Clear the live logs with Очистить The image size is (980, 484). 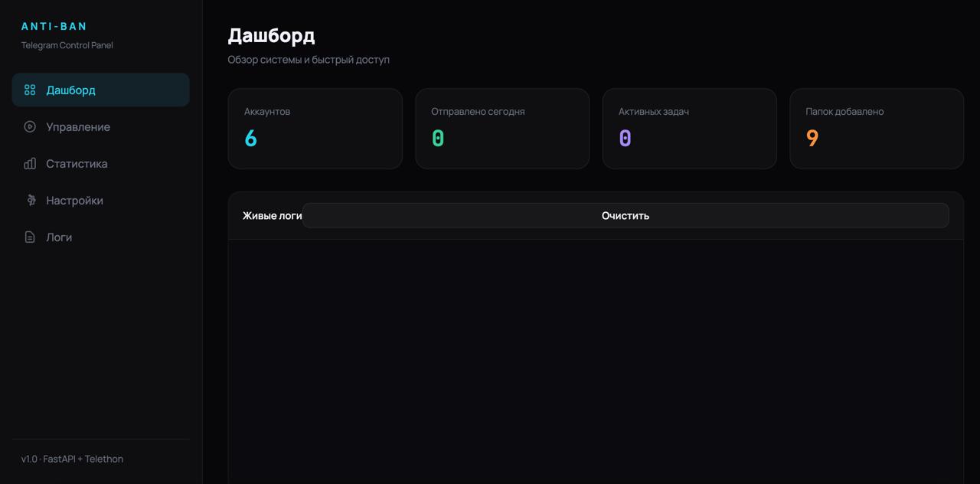click(626, 215)
